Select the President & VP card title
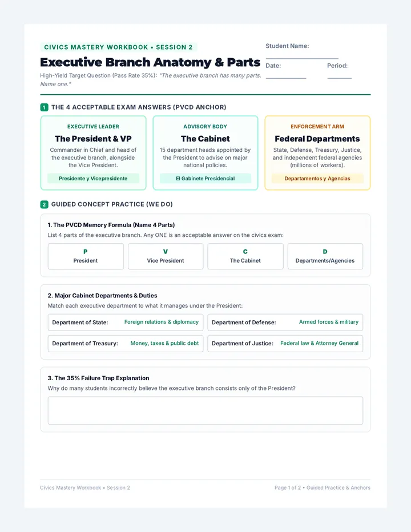Screen dimensions: 411x532 (x=93, y=139)
